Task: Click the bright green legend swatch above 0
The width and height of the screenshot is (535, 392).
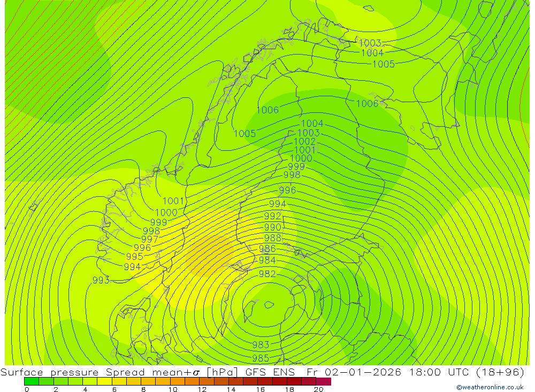Action: (32, 381)
